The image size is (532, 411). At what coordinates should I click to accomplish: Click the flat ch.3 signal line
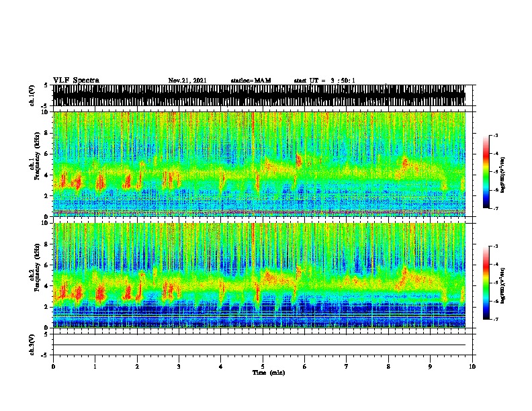pos(259,345)
